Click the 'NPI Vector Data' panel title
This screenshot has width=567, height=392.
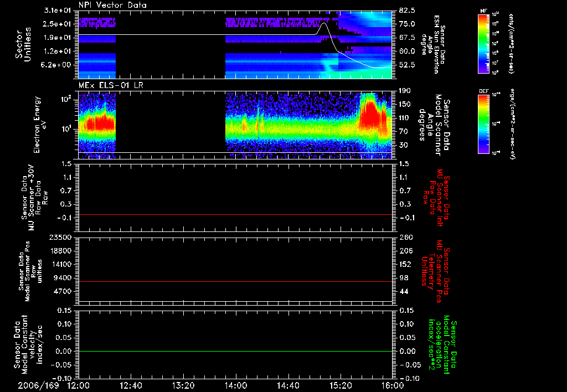tap(112, 5)
